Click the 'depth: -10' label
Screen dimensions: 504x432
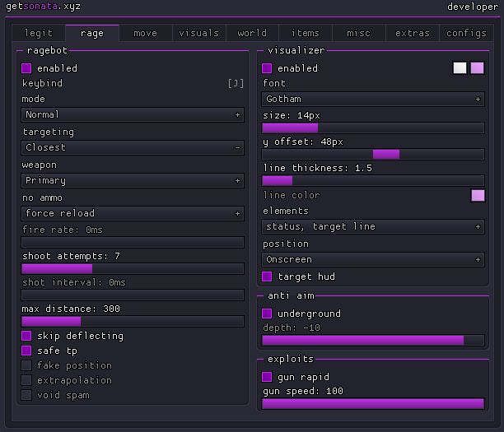point(292,327)
